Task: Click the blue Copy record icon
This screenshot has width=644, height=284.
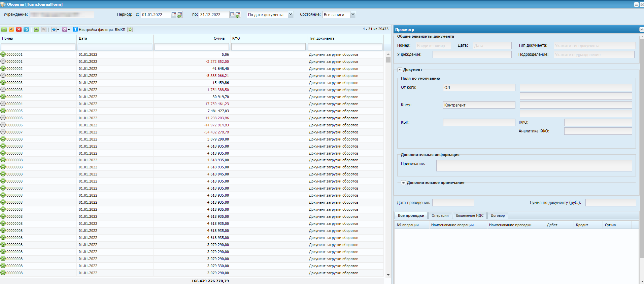Action: point(26,30)
